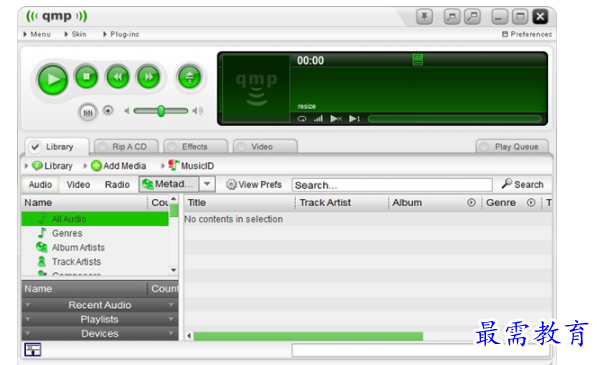Skip back with the Previous track button
The height and width of the screenshot is (365, 597).
point(118,77)
